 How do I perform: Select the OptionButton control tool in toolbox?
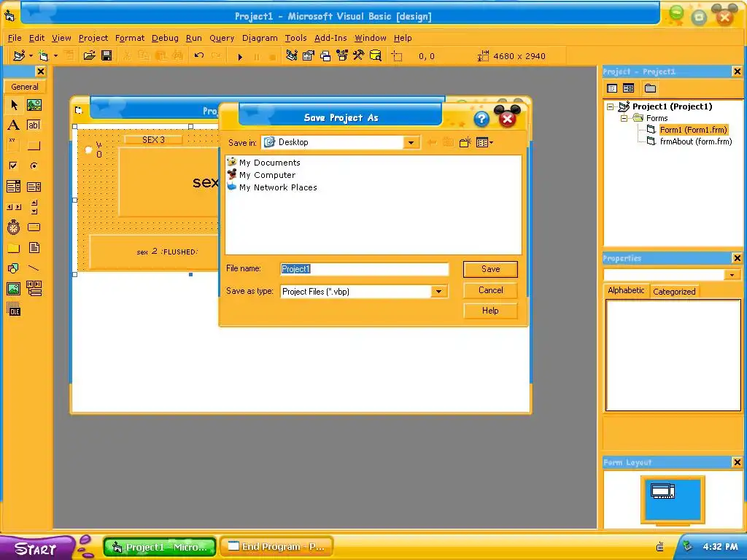coord(34,166)
